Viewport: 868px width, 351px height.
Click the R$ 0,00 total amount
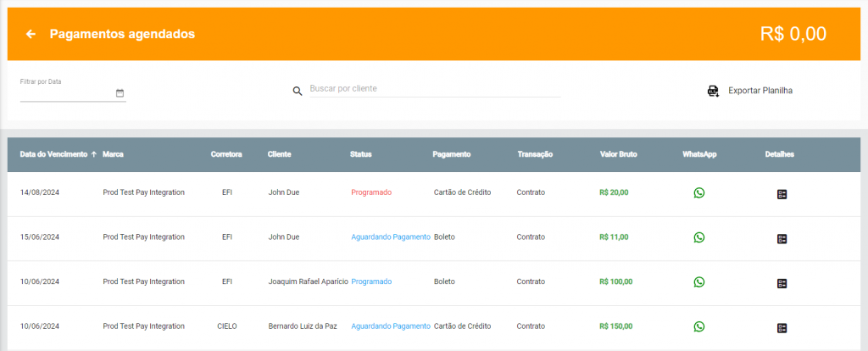[793, 34]
